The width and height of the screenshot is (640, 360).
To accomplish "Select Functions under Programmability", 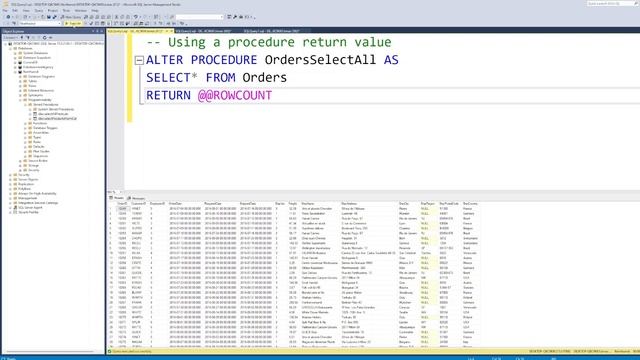I will [40, 123].
